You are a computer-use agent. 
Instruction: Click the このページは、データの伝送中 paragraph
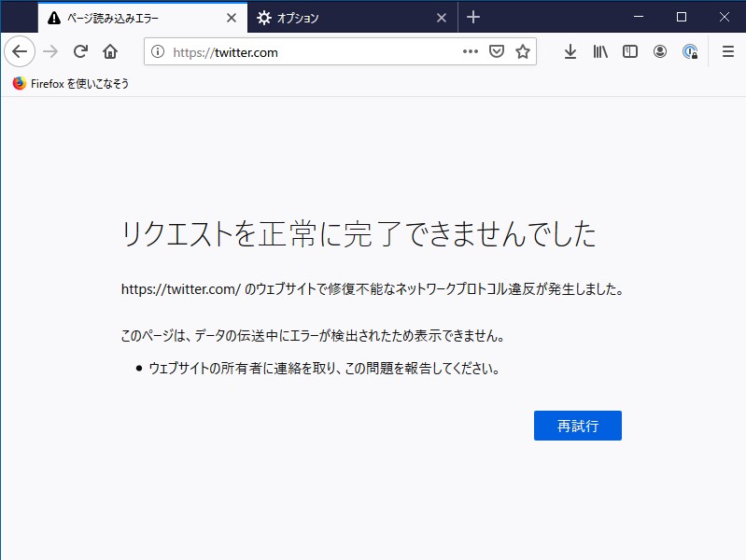coord(313,335)
